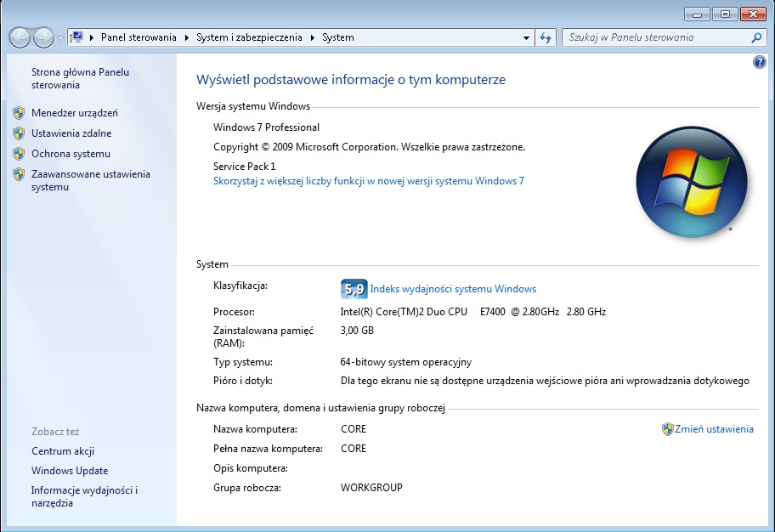Click the 3,00 GB RAM value

coord(357,331)
